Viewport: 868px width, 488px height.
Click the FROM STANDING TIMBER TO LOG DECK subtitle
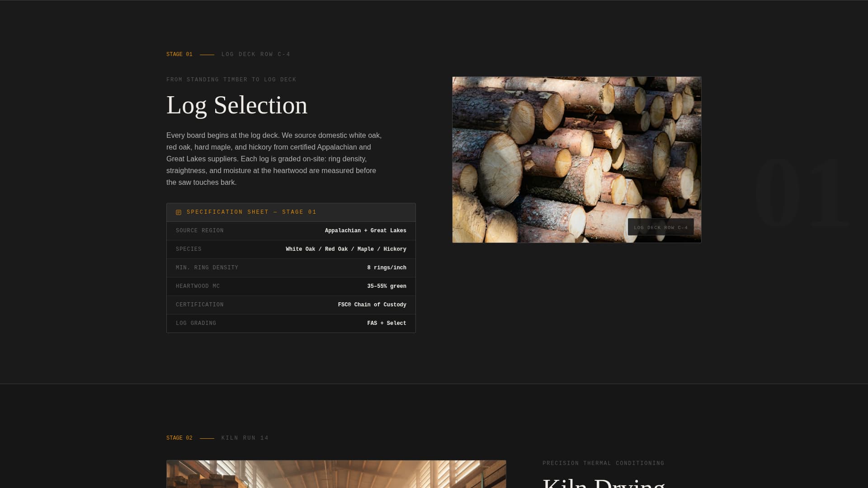pyautogui.click(x=231, y=79)
